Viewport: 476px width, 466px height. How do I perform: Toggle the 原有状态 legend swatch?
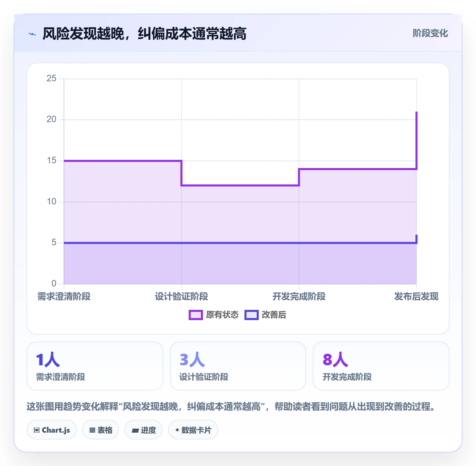196,315
